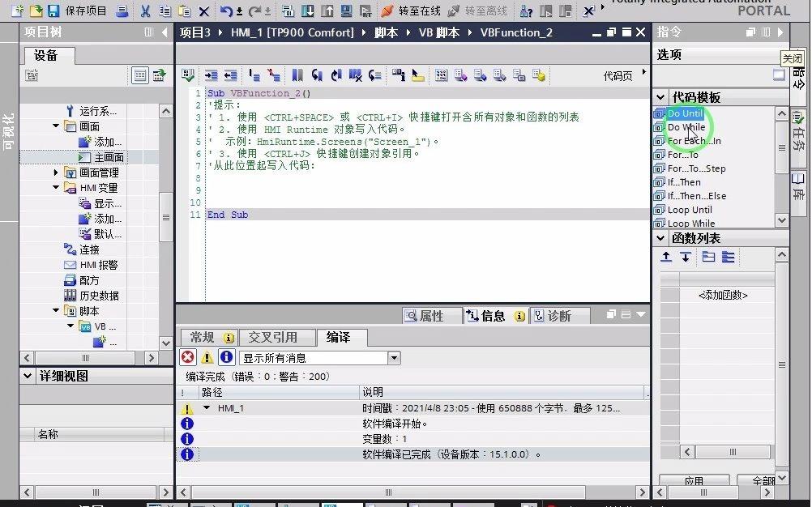812x507 pixels.
Task: Click down arrow of 代码模板 list scrollbar
Action: coord(781,219)
